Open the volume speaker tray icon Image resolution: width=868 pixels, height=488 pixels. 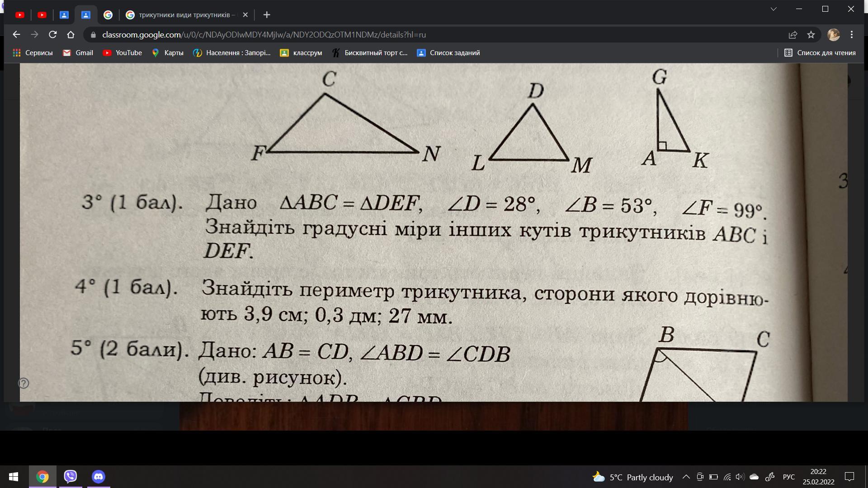point(740,477)
